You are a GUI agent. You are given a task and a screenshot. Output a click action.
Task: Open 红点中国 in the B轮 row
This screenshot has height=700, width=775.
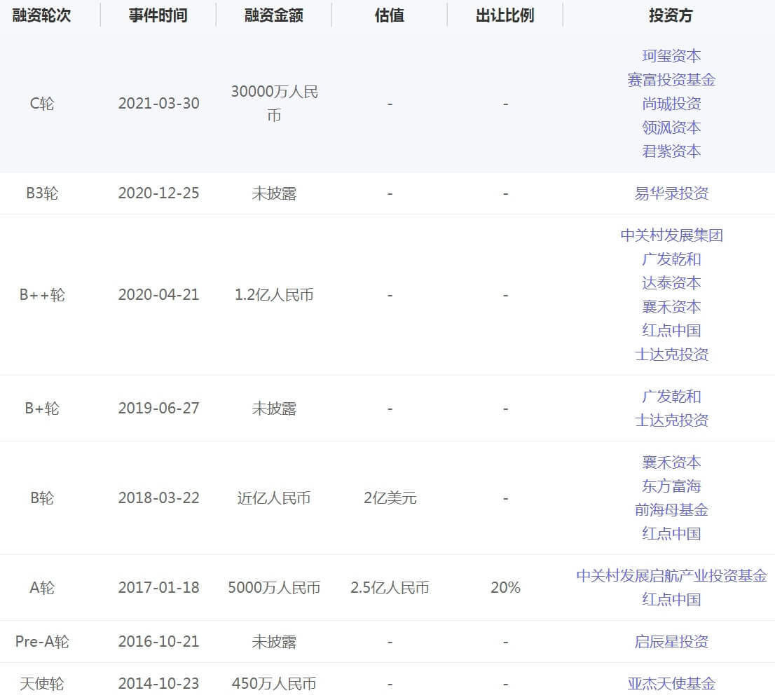671,534
